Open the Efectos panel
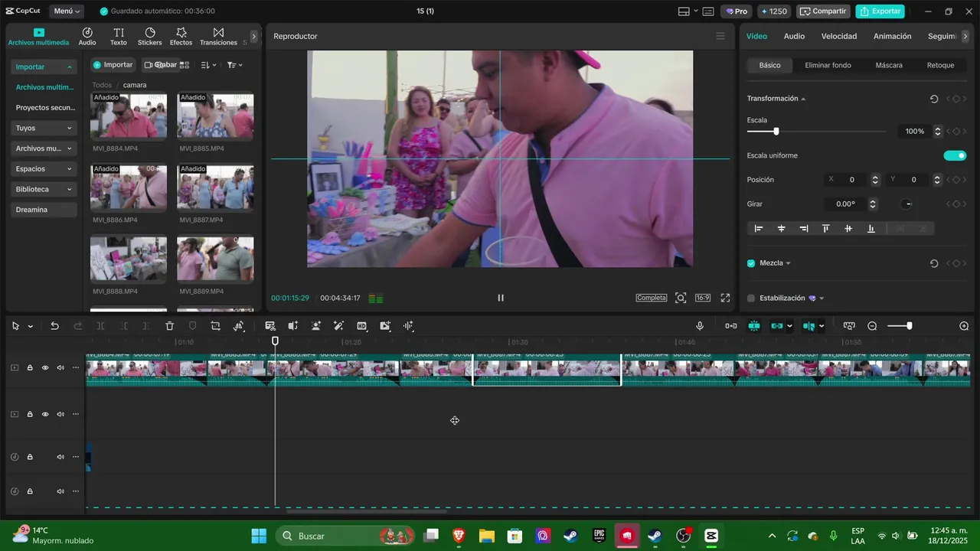Viewport: 980px width, 551px height. pyautogui.click(x=181, y=37)
